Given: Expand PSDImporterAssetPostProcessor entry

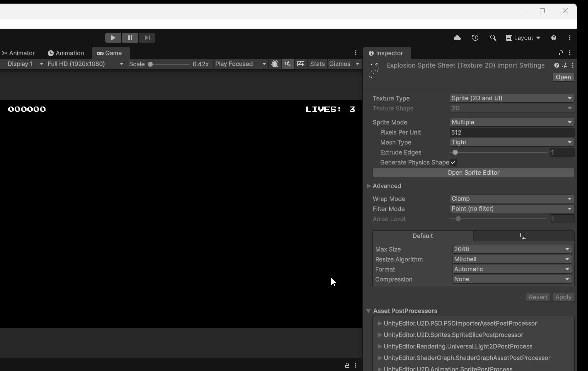Looking at the screenshot, I should click(380, 323).
